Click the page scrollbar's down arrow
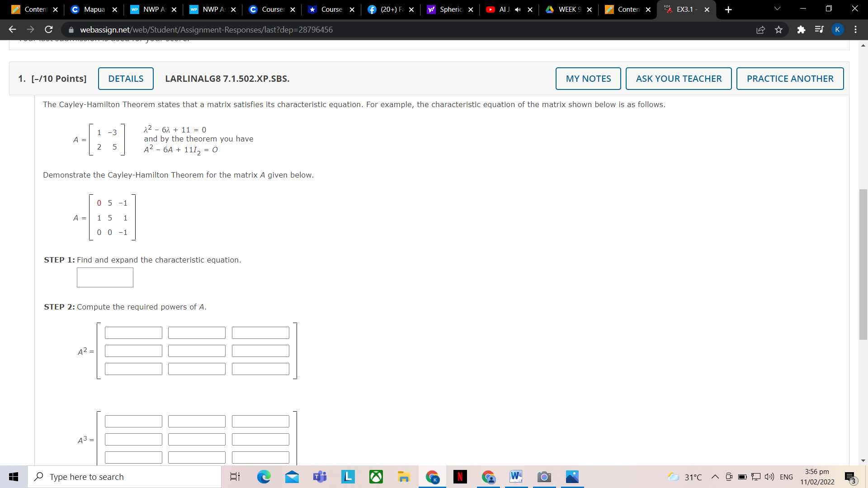This screenshot has height=488, width=868. 863,460
